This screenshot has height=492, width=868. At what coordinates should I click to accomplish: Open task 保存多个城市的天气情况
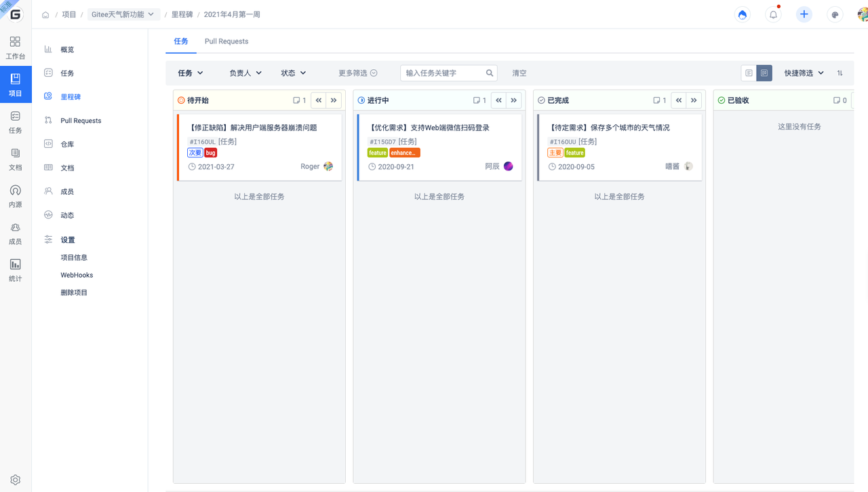pyautogui.click(x=609, y=128)
